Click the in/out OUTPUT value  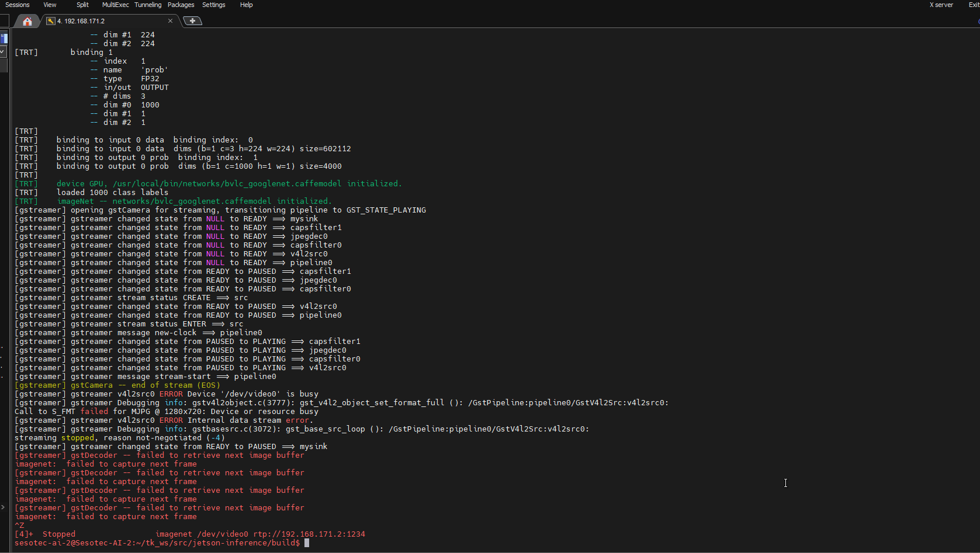[155, 88]
